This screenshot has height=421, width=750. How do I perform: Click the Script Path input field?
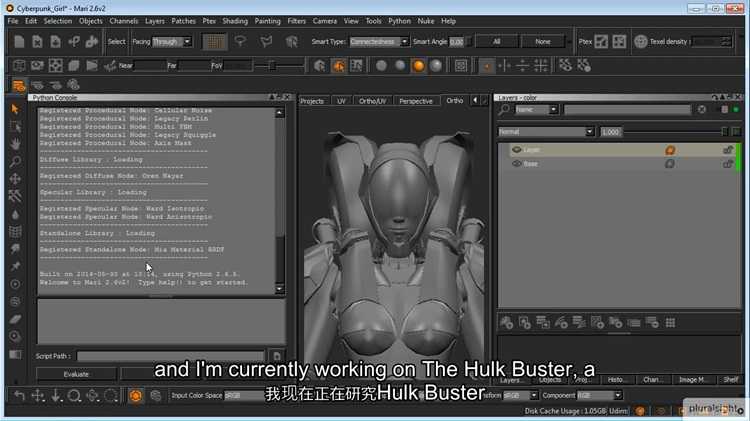(x=170, y=356)
